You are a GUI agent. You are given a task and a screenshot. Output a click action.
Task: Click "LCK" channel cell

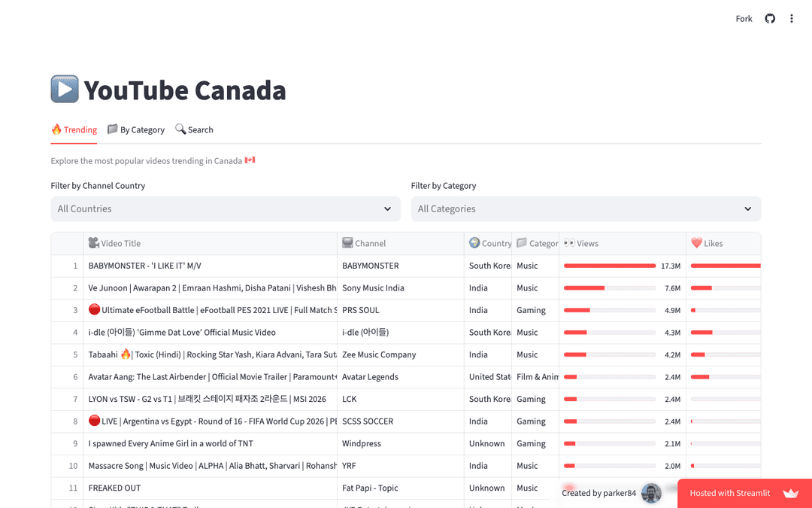tap(400, 399)
